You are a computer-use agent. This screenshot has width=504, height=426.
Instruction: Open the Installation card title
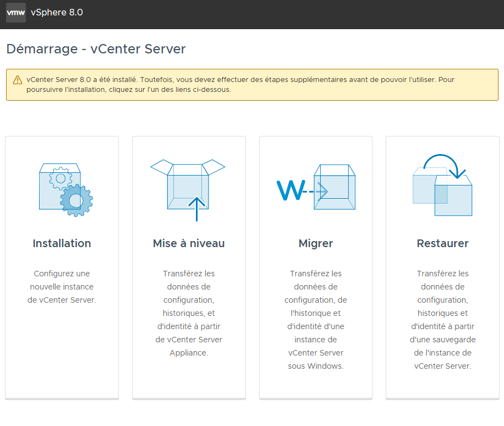62,243
